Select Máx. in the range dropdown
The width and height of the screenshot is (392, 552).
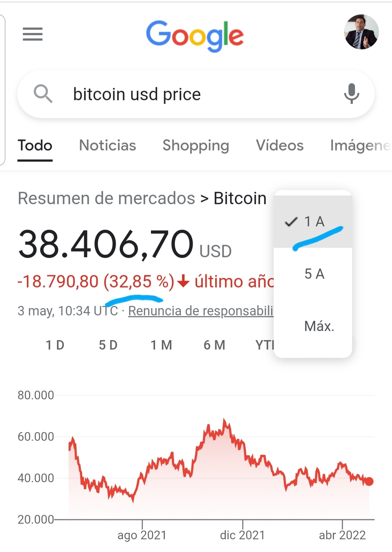319,326
